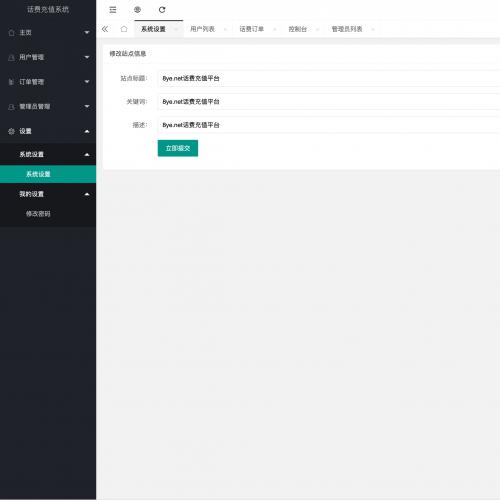This screenshot has height=500, width=500.
Task: Collapse the 我的设置 submenu arrow
Action: click(x=87, y=194)
